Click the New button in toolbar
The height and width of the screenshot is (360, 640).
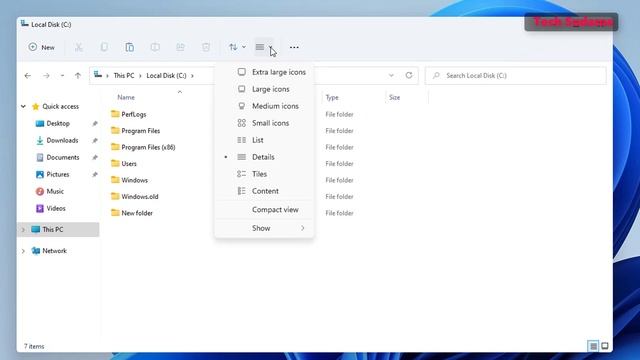tap(42, 47)
